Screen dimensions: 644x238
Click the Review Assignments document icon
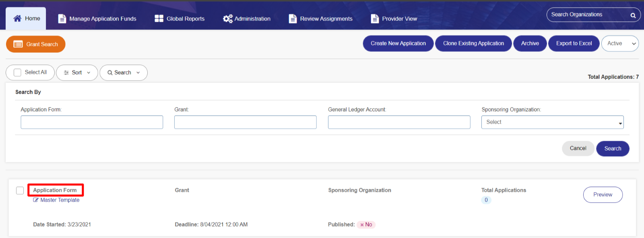[293, 19]
